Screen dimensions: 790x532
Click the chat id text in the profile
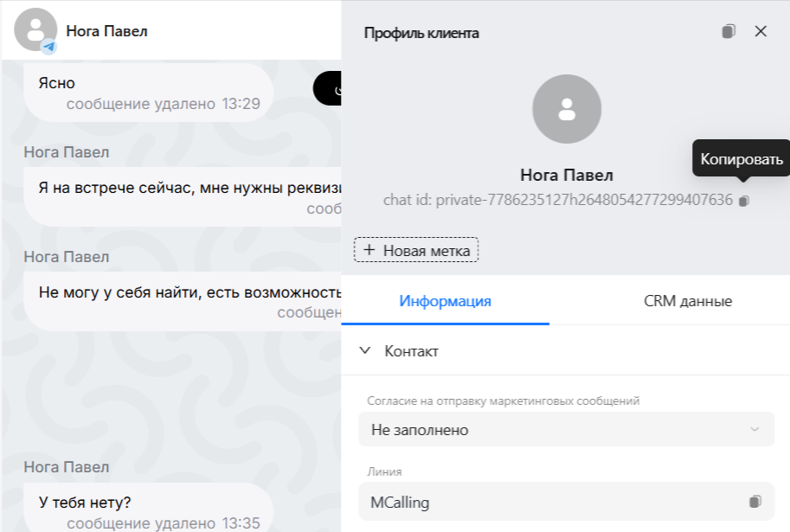point(558,201)
